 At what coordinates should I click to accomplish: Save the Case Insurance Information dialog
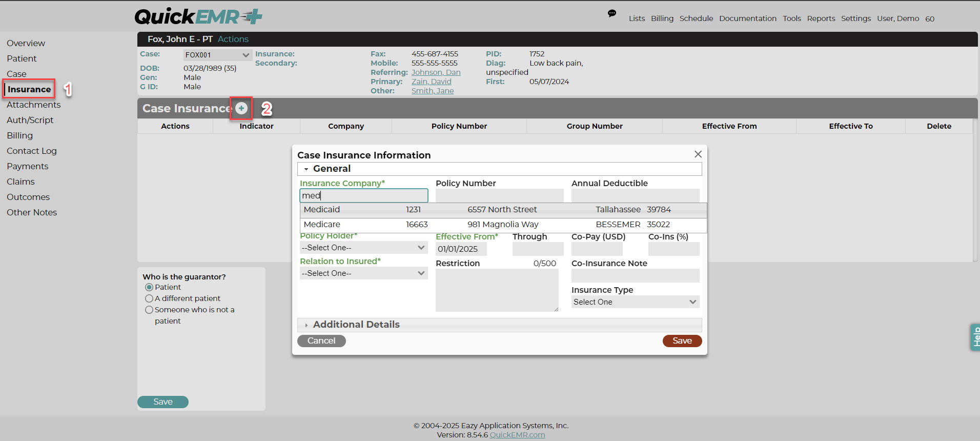pyautogui.click(x=682, y=341)
